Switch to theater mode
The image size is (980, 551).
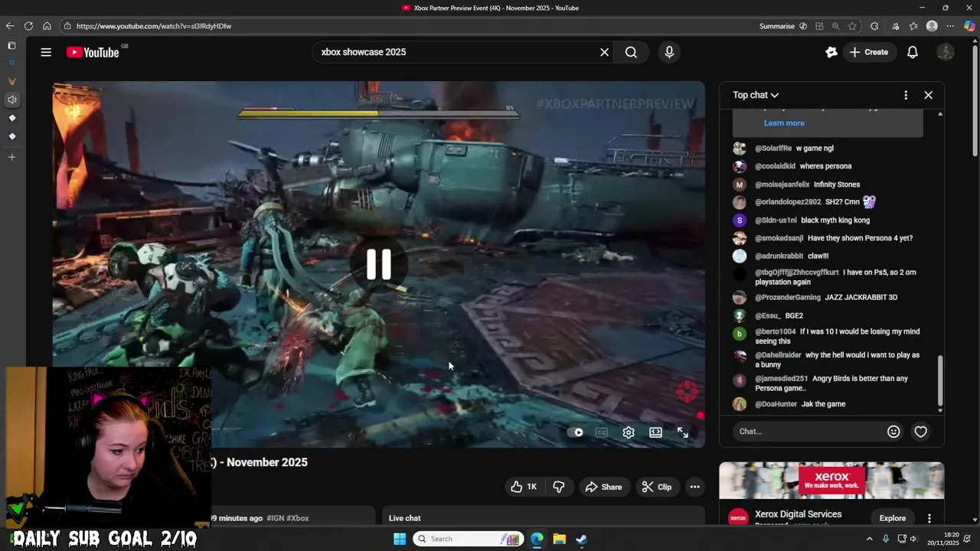click(x=655, y=432)
